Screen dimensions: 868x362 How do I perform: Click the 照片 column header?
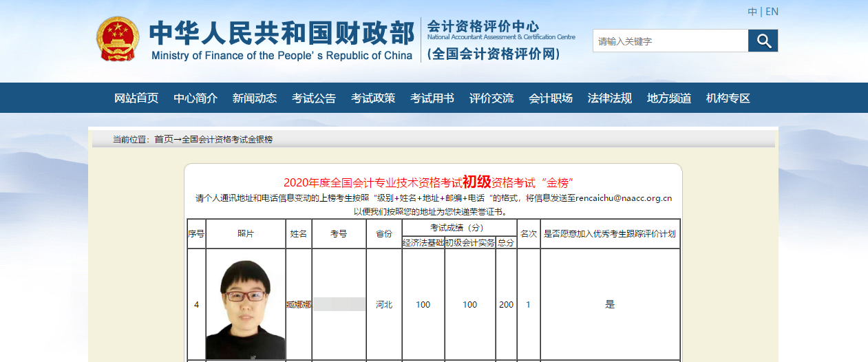pos(246,234)
